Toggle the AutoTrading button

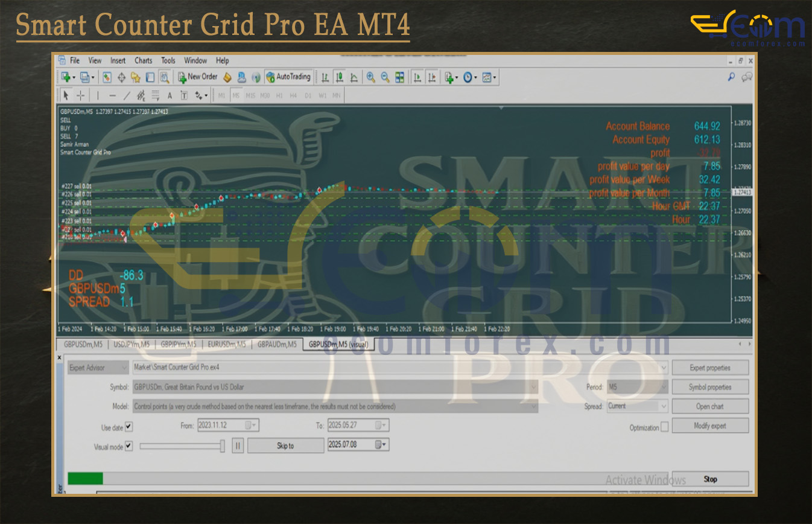(x=288, y=77)
